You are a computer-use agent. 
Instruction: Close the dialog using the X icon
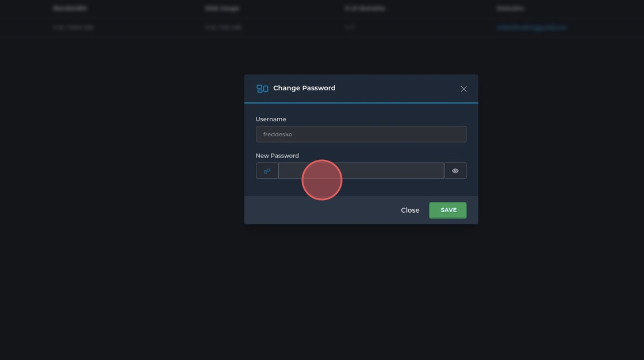tap(463, 89)
